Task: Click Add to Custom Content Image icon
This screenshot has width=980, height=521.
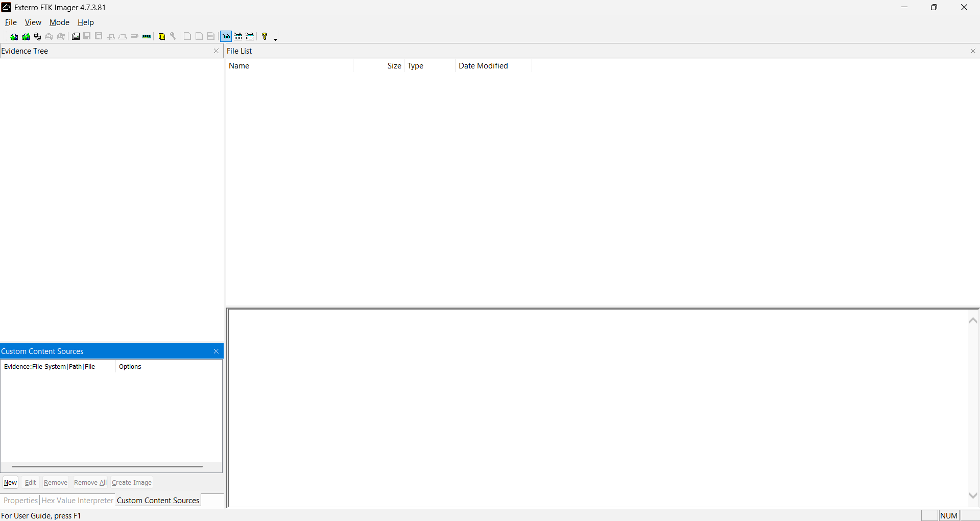Action: tap(111, 36)
